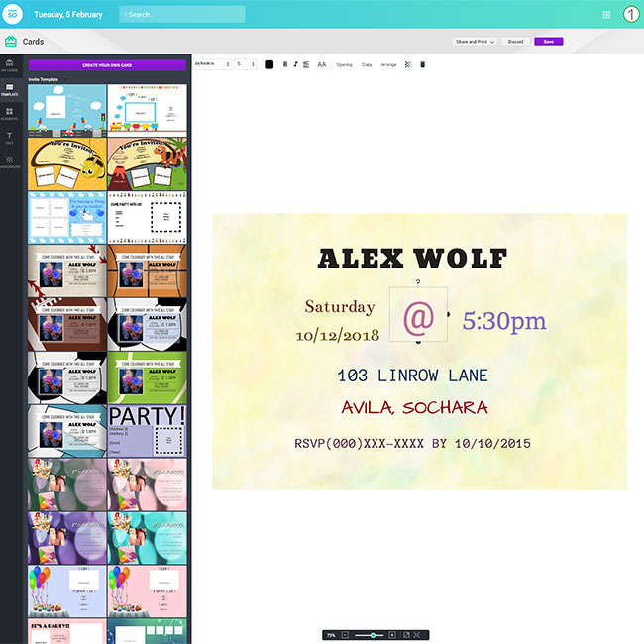Open the Share and Print dropdown
644x644 pixels.
(475, 42)
